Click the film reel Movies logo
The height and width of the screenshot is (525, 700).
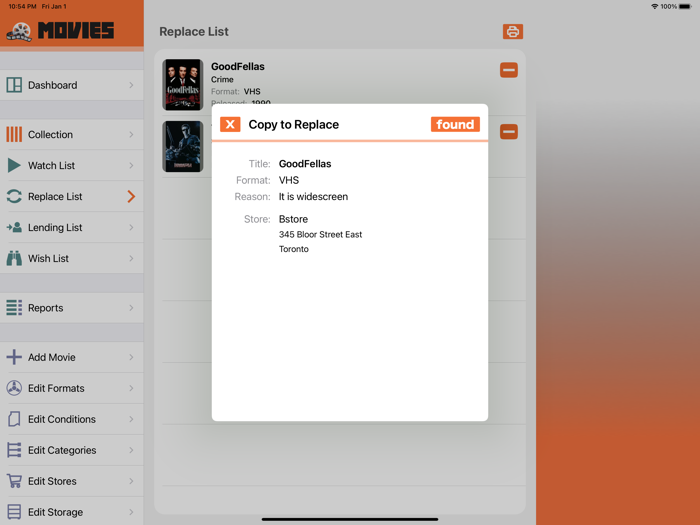tap(19, 31)
